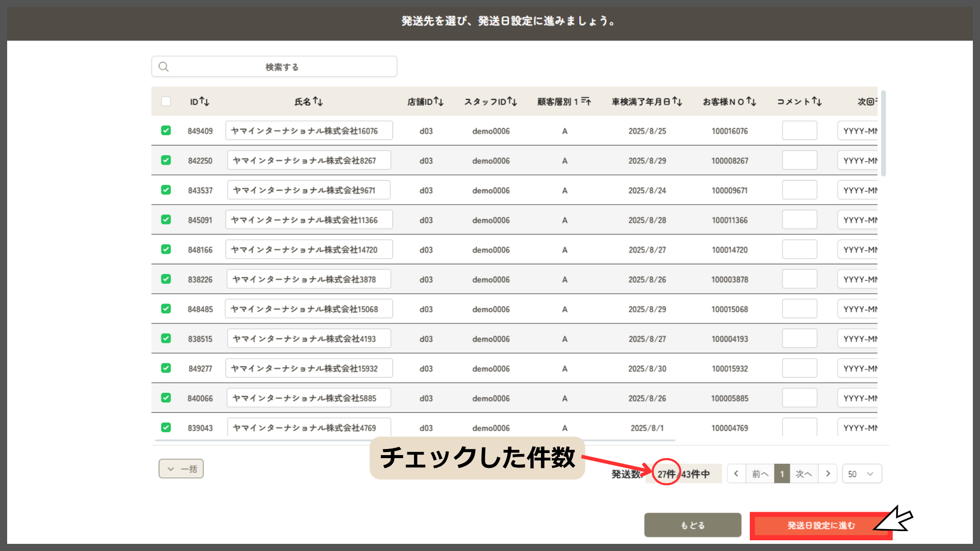Sort by ID column arrows
Screen dimensions: 980x551
(204, 102)
